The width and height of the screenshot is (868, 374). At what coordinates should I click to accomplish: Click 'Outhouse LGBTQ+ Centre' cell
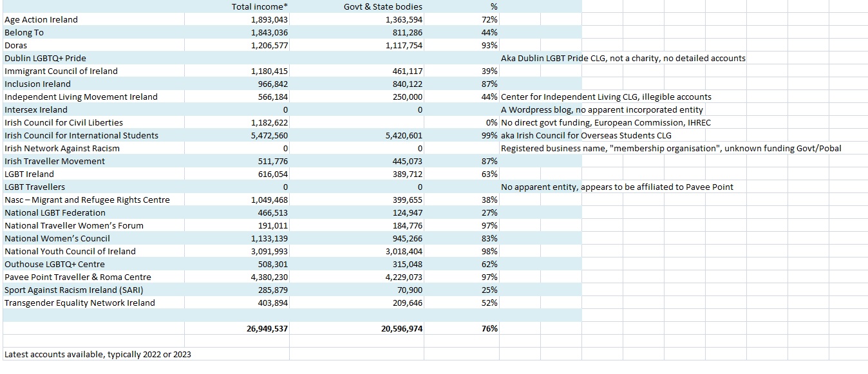click(x=93, y=264)
